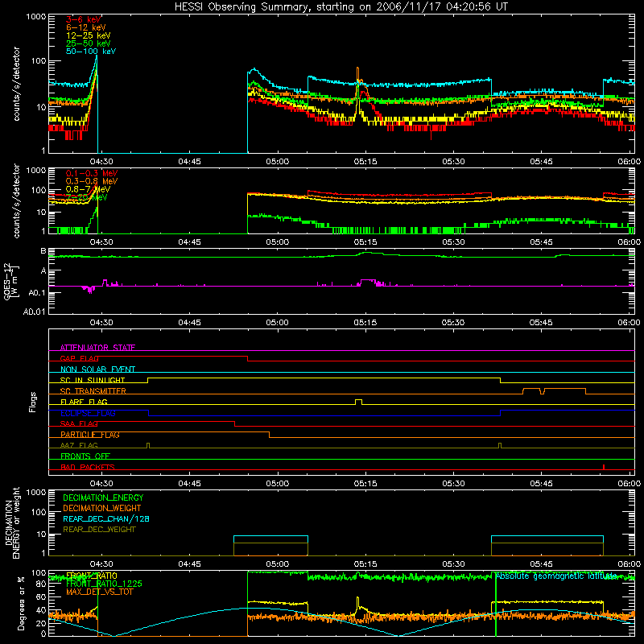Click the 0.3-0.8 MeV legend label
This screenshot has height=644, width=644.
click(x=92, y=181)
